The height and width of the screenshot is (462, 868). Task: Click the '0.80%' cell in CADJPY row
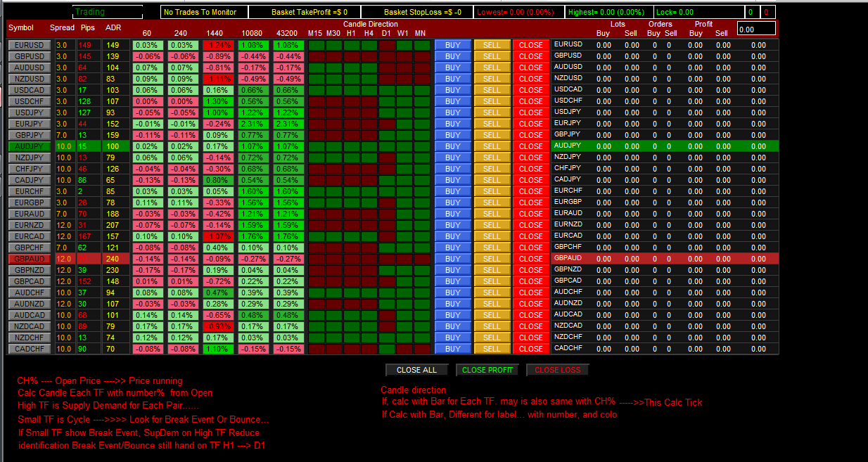[217, 180]
